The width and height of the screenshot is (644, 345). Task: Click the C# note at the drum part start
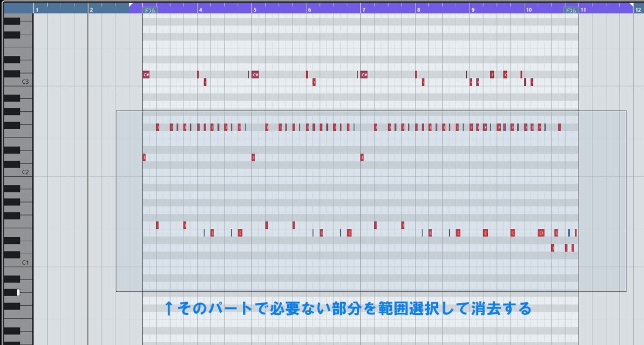[145, 75]
